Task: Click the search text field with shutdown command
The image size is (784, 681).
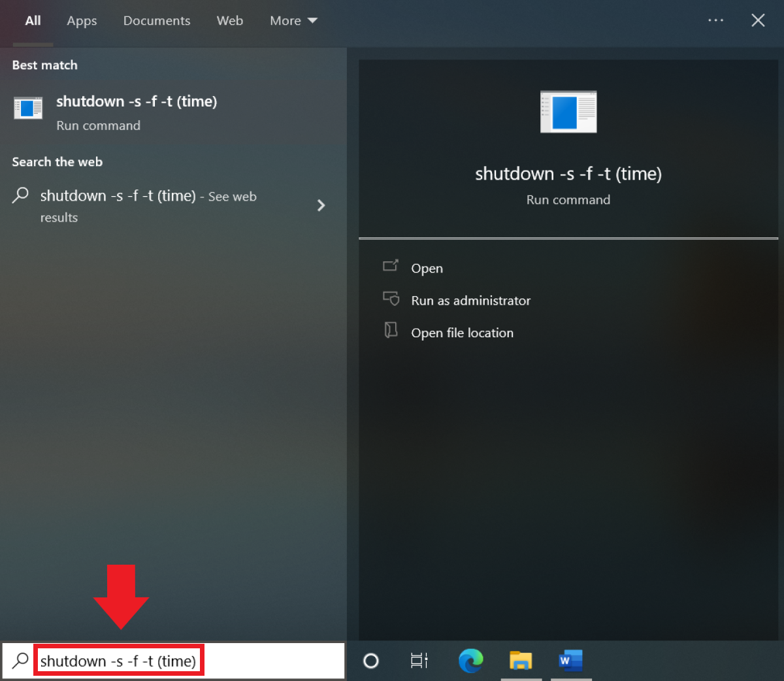Action: (x=118, y=661)
